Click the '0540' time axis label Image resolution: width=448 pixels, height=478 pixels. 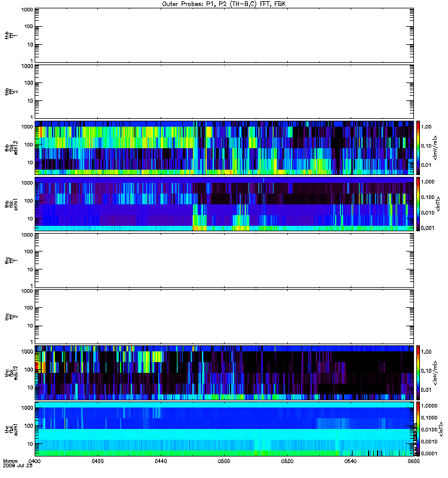351,461
